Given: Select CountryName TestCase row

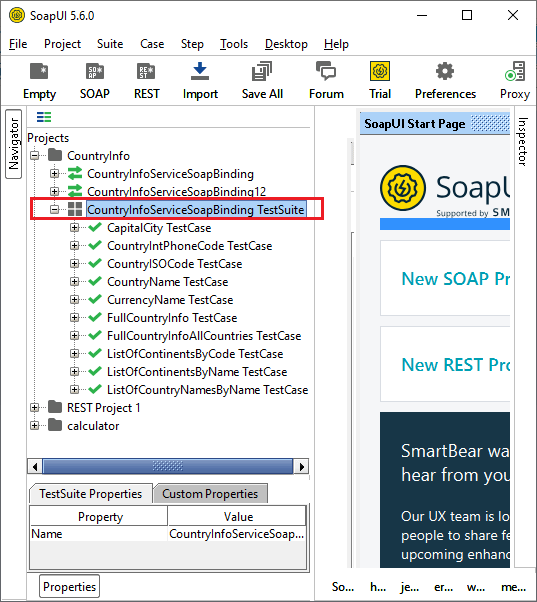Looking at the screenshot, I should pos(167,282).
